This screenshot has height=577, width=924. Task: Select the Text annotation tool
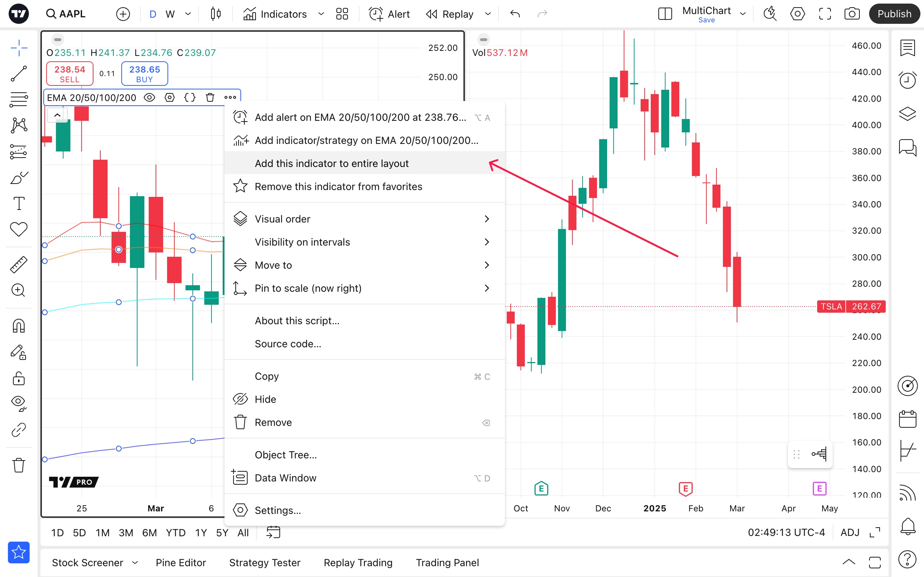pyautogui.click(x=18, y=203)
